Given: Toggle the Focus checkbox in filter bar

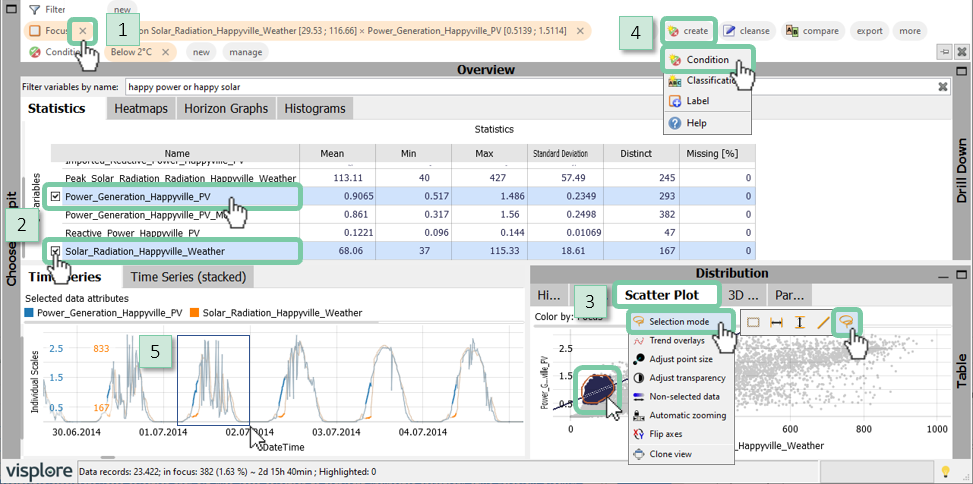Looking at the screenshot, I should [35, 31].
